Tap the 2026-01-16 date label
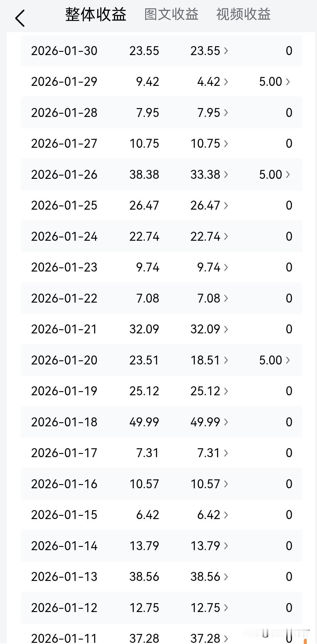The height and width of the screenshot is (644, 317). [64, 484]
